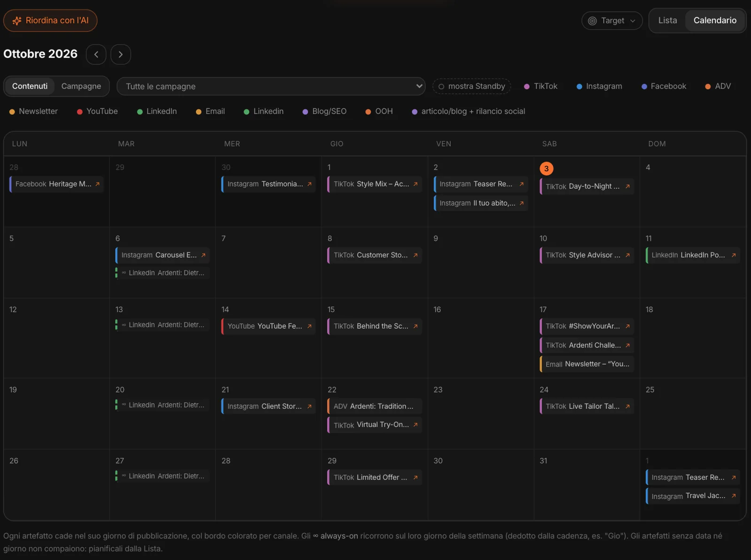Open the arrow link on TikTok Customer Sto... item
The image size is (751, 560).
(415, 255)
